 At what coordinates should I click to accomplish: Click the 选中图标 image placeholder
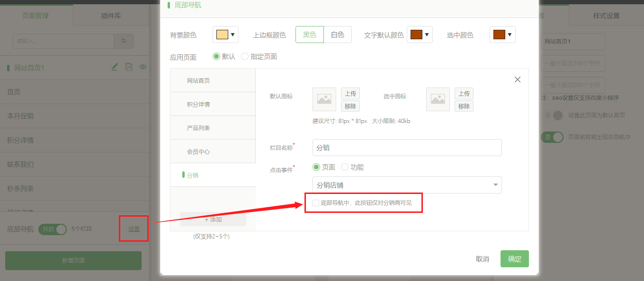tap(438, 99)
